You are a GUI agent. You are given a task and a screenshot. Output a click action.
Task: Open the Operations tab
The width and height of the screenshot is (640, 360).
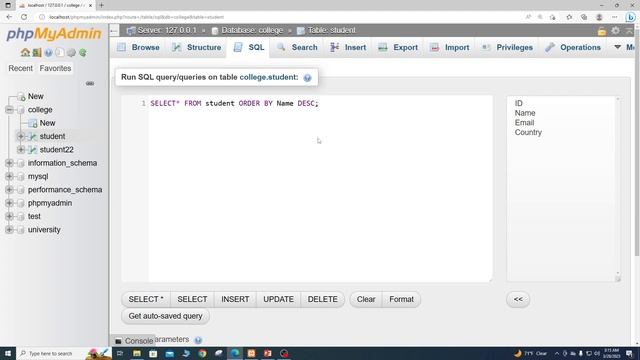coord(573,47)
